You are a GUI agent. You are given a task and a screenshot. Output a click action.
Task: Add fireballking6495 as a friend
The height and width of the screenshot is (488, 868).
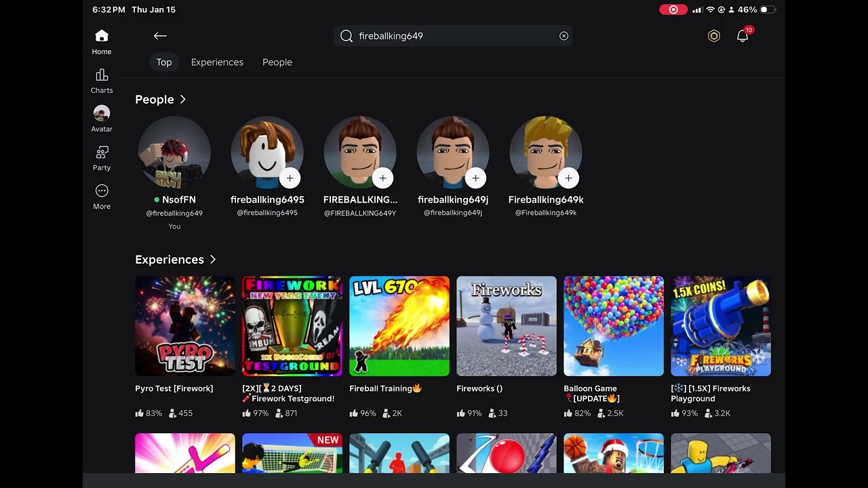(x=290, y=178)
